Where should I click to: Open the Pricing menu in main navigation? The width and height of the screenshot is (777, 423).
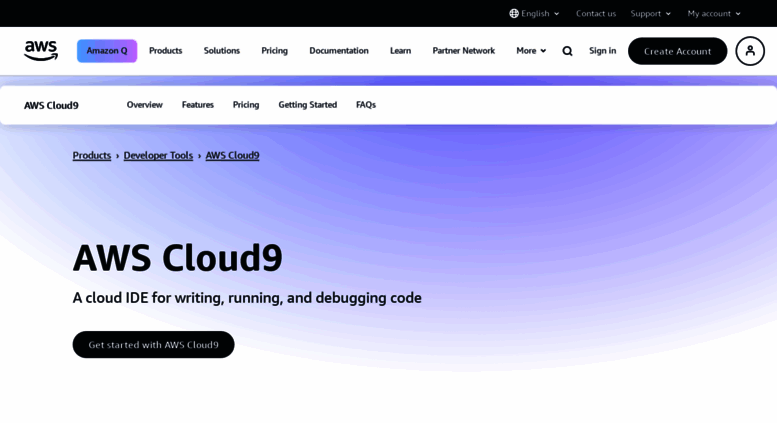(275, 51)
